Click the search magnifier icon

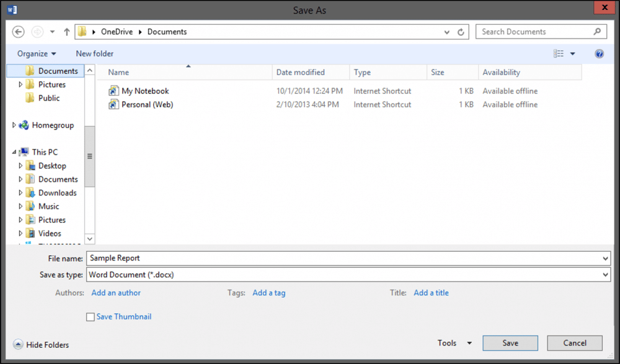(x=597, y=32)
